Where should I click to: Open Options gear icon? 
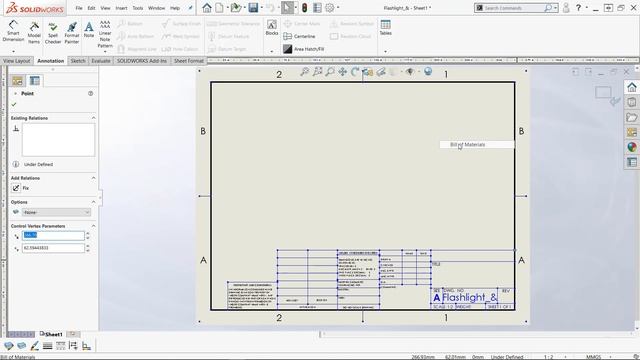pos(330,8)
